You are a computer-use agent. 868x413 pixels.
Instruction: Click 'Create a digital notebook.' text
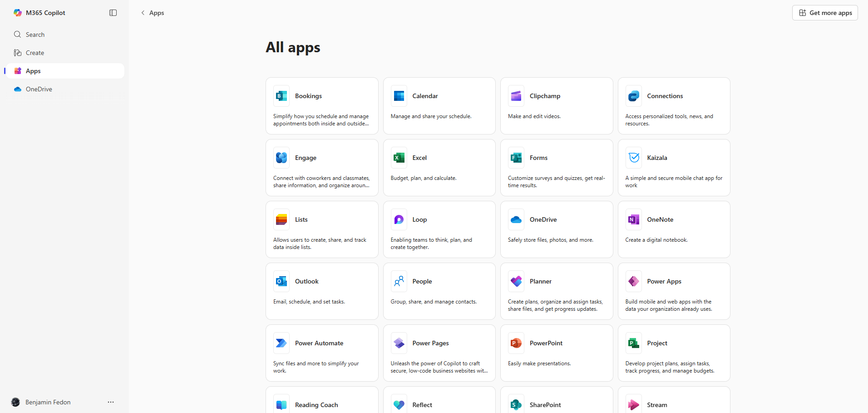[x=656, y=240]
